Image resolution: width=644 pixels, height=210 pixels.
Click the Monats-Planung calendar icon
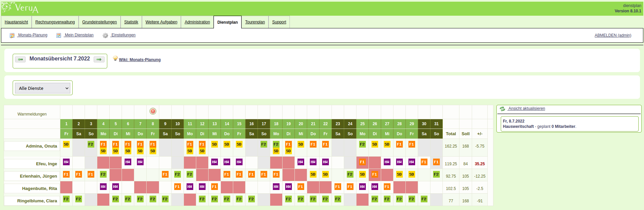tap(12, 35)
